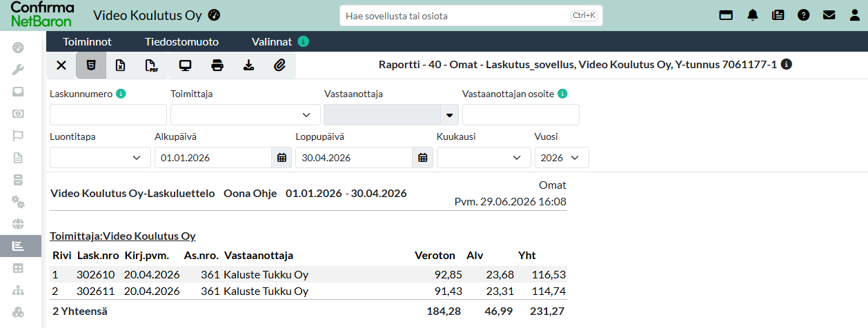Image resolution: width=868 pixels, height=328 pixels.
Task: Click Confirma NetBaron logo
Action: point(42,14)
